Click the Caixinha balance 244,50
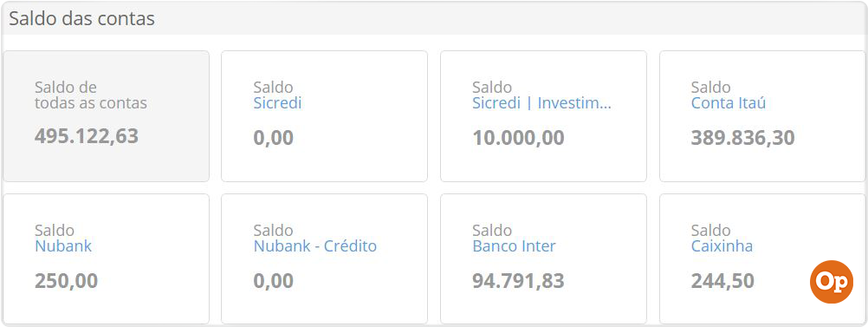This screenshot has width=868, height=327. [722, 280]
